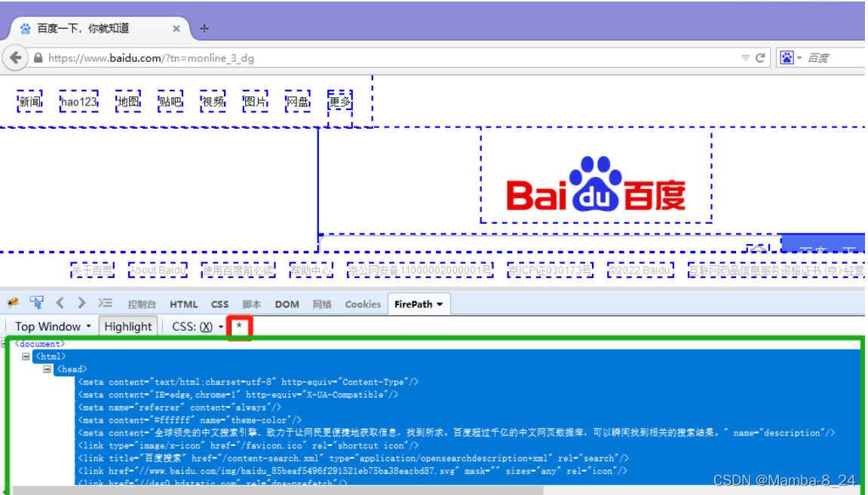Open the 更多 link
The image size is (868, 495).
point(340,102)
